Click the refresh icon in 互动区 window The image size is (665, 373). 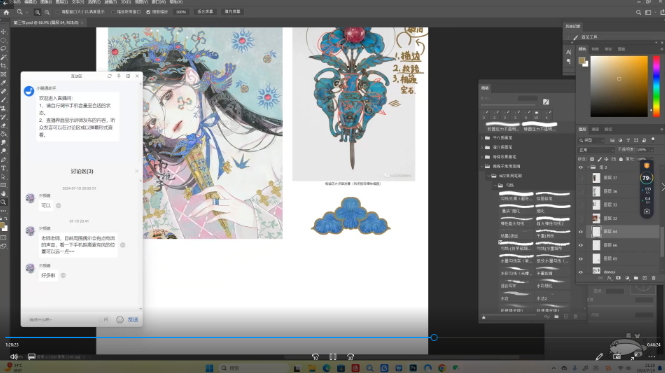[x=109, y=76]
